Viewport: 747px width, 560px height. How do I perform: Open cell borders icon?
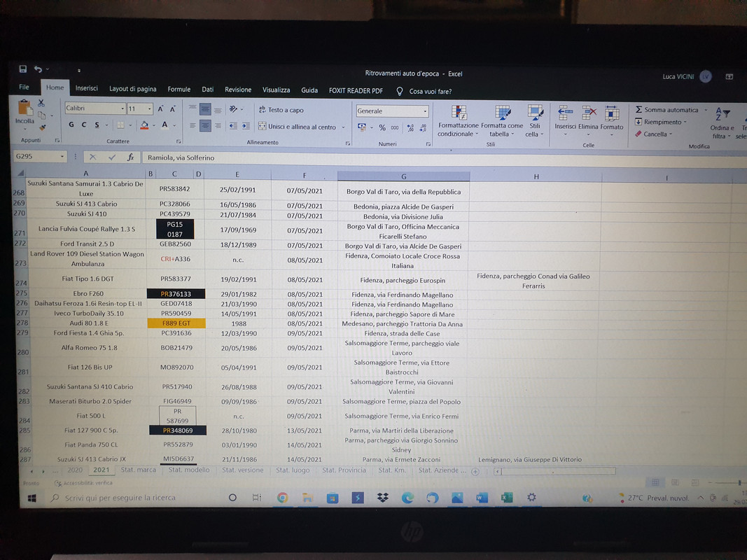[x=120, y=125]
